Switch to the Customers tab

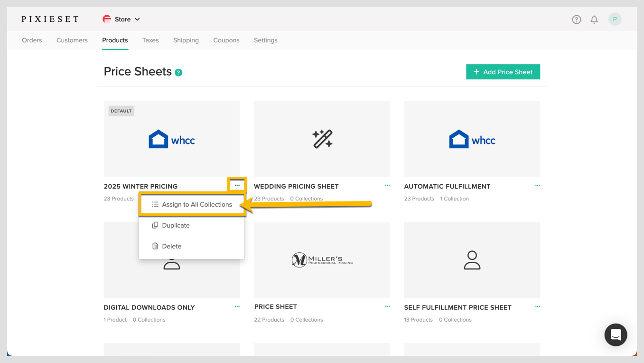tap(72, 40)
